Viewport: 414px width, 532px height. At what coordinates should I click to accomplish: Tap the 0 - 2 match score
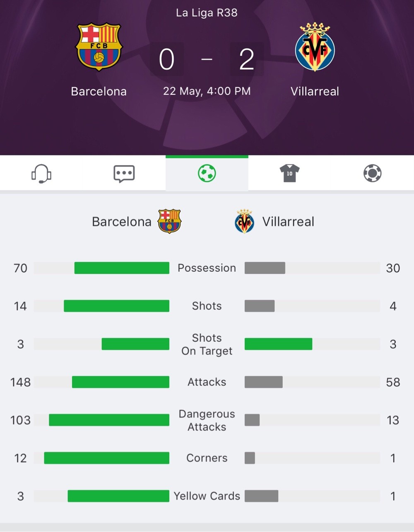(x=207, y=59)
